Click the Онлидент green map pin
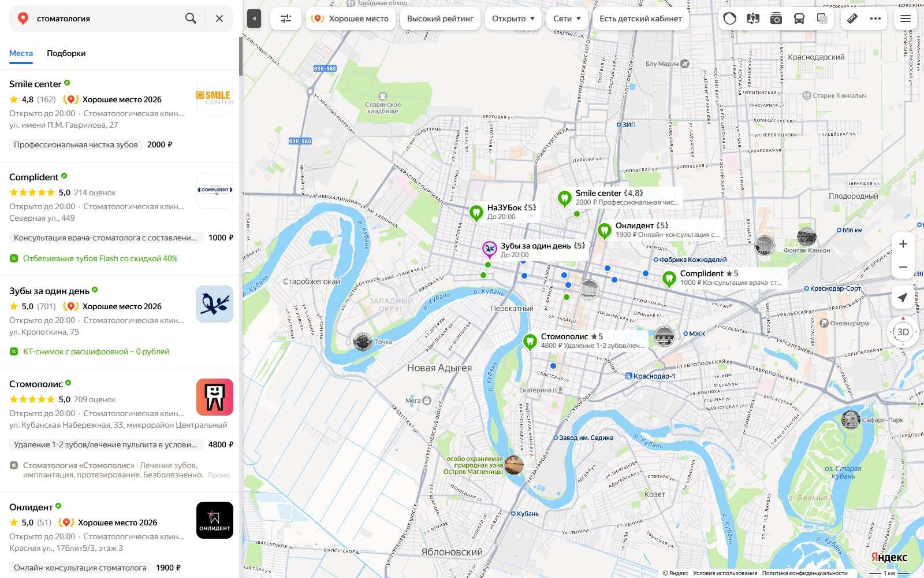This screenshot has height=578, width=924. coord(604,231)
